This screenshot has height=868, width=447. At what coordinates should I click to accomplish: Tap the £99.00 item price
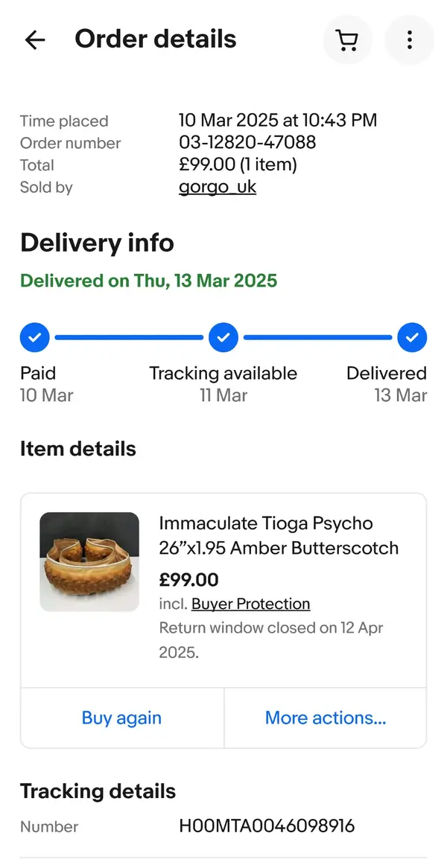pyautogui.click(x=188, y=579)
